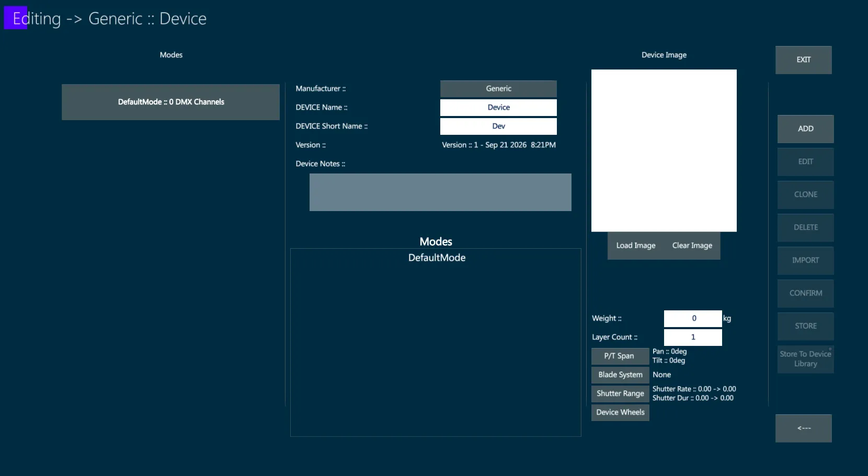
Task: Edit the Weight value field
Action: point(693,318)
